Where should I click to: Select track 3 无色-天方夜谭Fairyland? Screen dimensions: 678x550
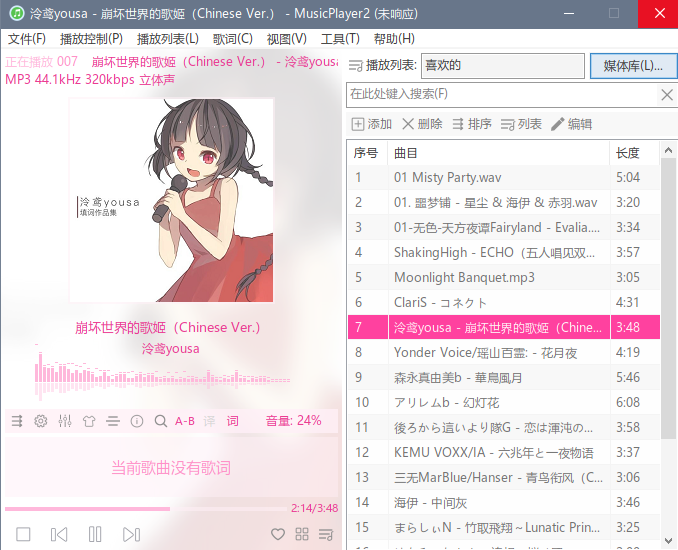pos(504,227)
